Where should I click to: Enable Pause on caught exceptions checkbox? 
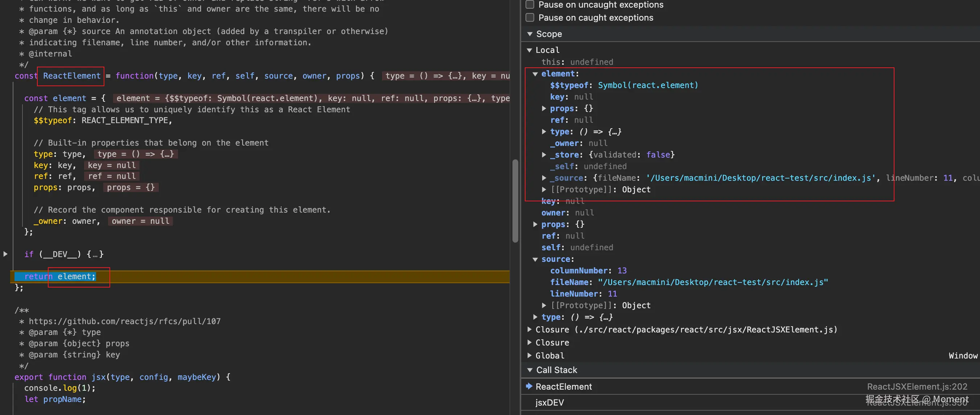[530, 17]
